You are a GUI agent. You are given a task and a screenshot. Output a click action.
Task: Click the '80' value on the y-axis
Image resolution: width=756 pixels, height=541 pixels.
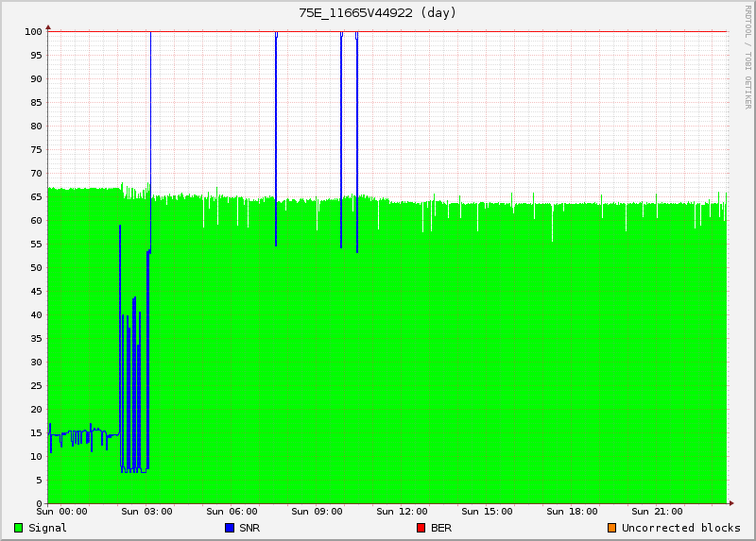[36, 127]
